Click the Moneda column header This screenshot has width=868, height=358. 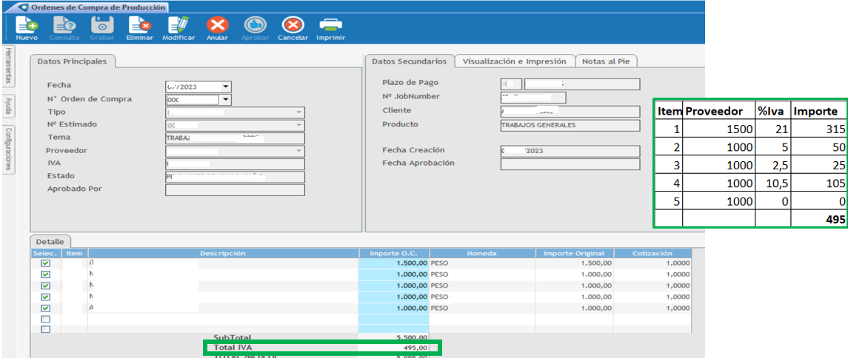(x=482, y=253)
